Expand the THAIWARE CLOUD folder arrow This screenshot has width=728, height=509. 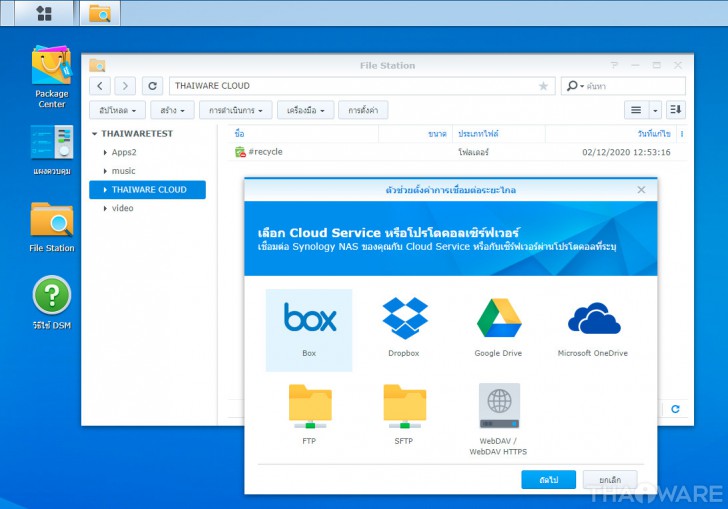click(x=105, y=189)
